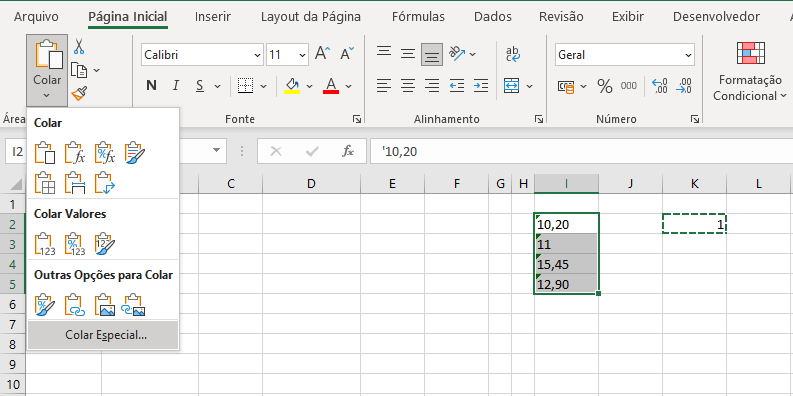The image size is (793, 396).
Task: Toggle Bold (N) formatting
Action: point(151,85)
